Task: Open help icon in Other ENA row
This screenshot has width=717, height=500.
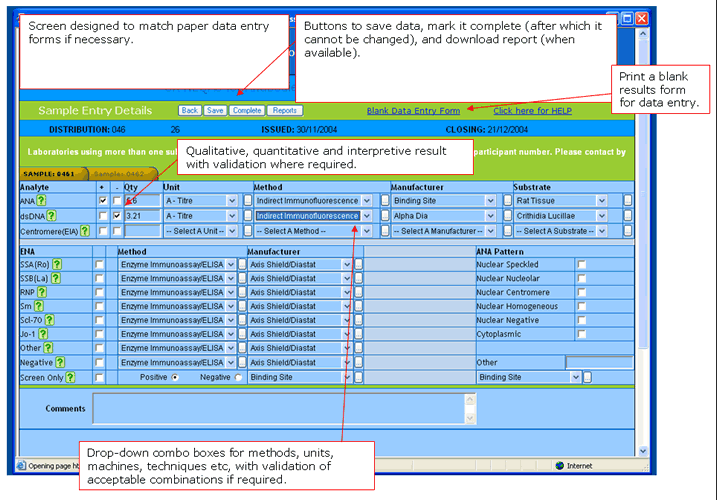Action: pyautogui.click(x=48, y=348)
